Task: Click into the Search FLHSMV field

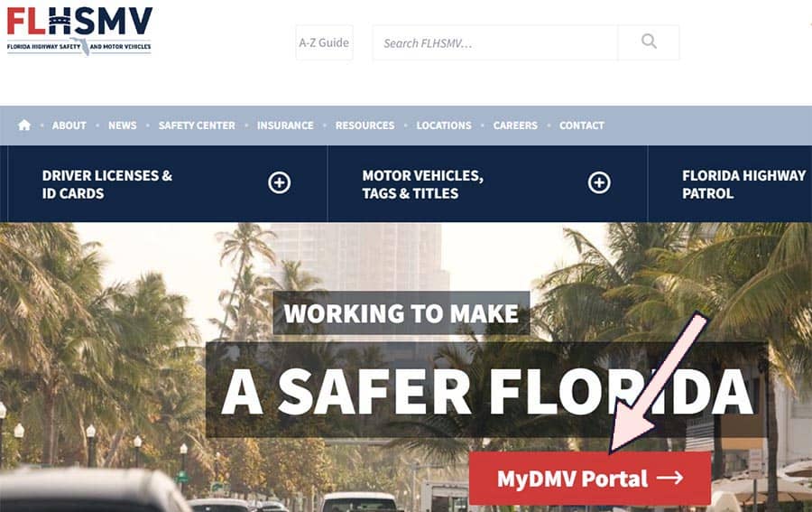Action: click(x=495, y=42)
